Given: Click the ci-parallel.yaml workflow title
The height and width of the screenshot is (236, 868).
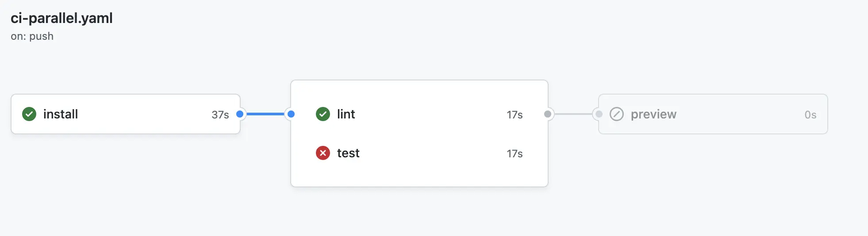Looking at the screenshot, I should [61, 18].
